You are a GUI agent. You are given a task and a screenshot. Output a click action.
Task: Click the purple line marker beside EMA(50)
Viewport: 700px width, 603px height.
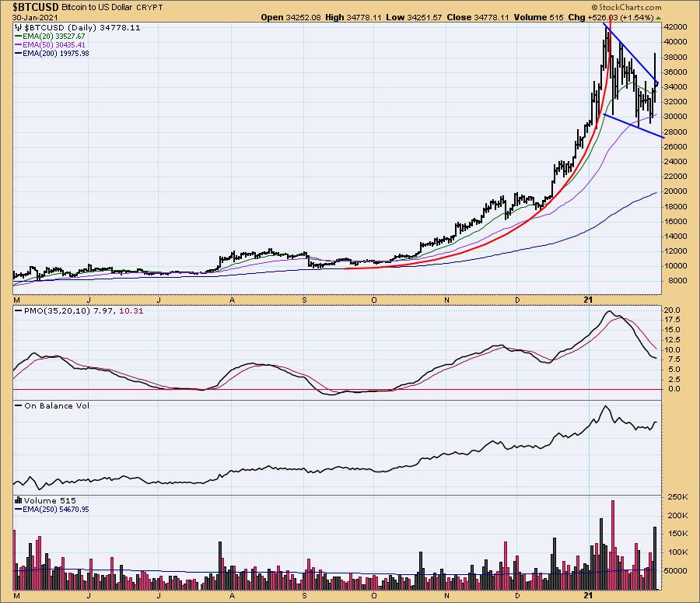pos(19,44)
